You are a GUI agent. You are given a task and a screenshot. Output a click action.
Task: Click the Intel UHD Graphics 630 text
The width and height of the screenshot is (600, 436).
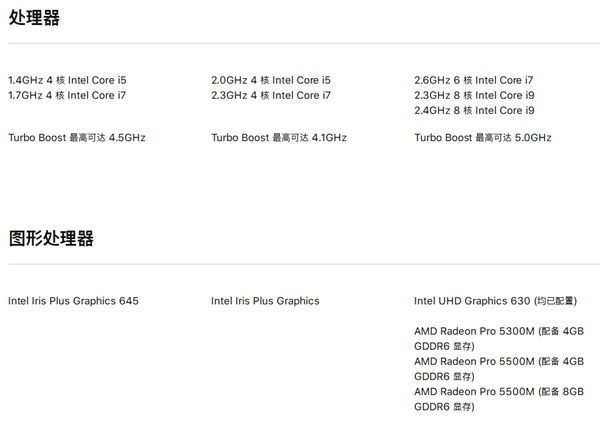point(471,301)
